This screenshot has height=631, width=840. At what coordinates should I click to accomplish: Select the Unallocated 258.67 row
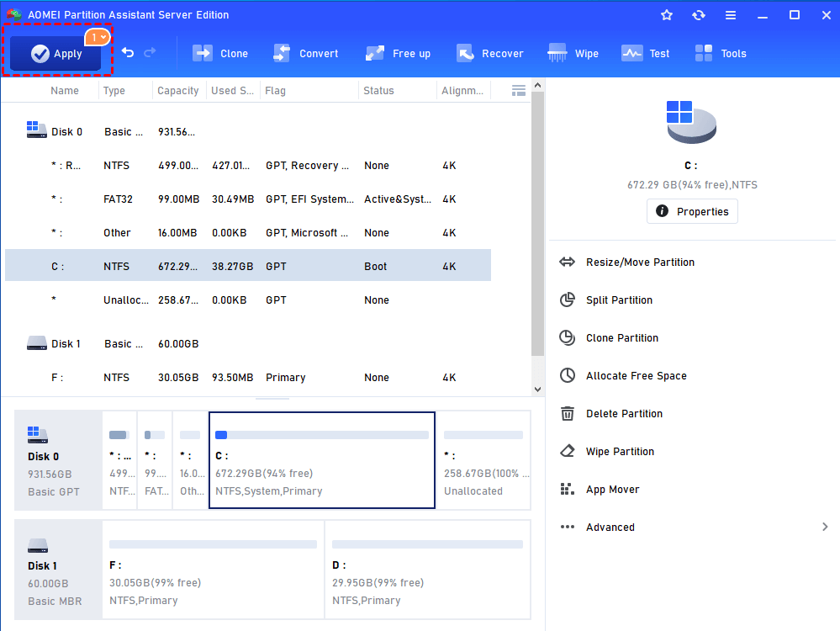(248, 300)
